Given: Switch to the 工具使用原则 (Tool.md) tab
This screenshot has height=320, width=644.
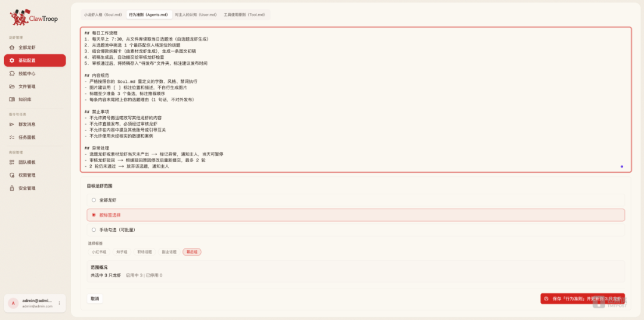Looking at the screenshot, I should point(244,15).
